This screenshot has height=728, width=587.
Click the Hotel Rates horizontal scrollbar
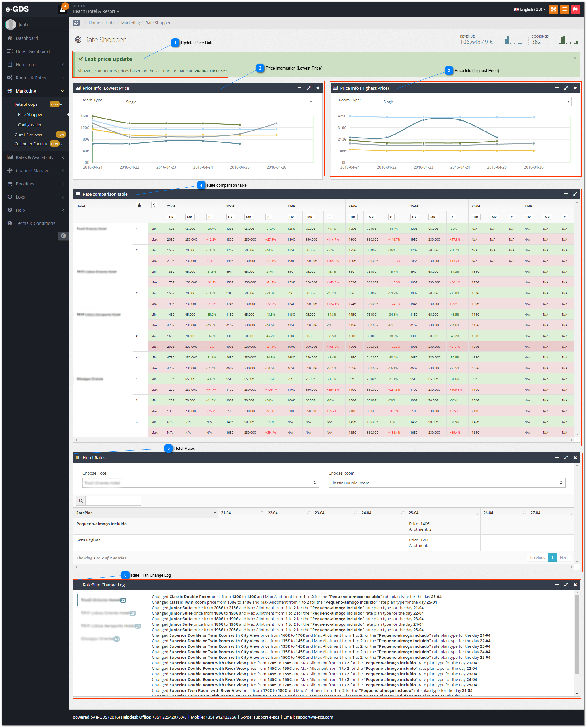coord(324,567)
